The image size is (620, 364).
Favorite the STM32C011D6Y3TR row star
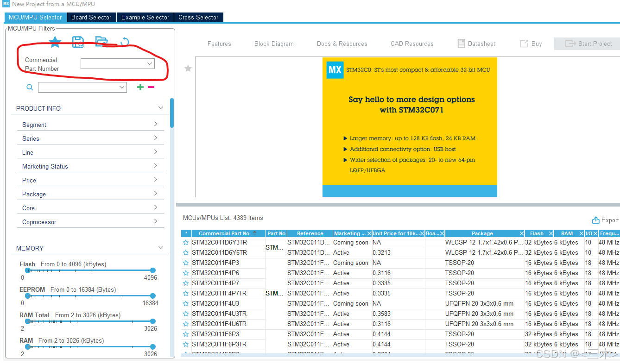[x=186, y=242]
